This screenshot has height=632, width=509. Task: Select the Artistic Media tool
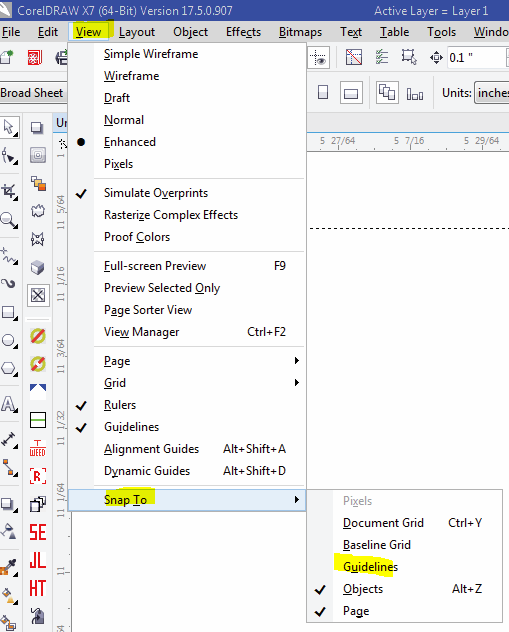8,283
